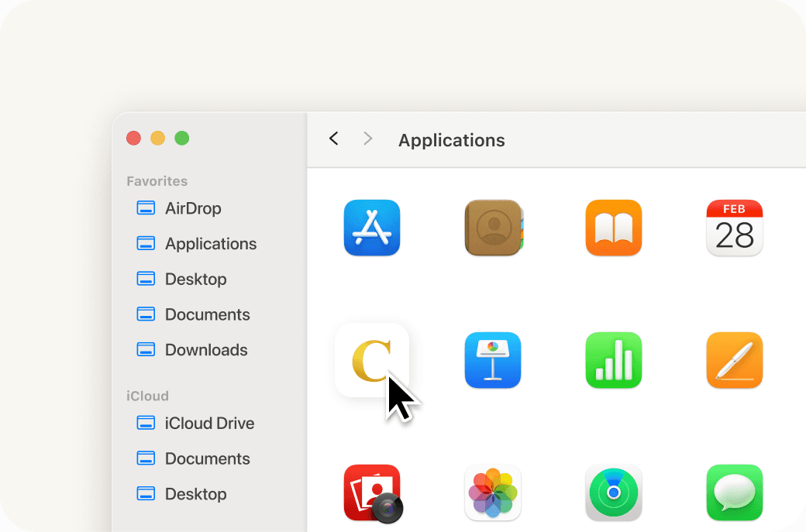Open the Messages app icon

(x=735, y=493)
